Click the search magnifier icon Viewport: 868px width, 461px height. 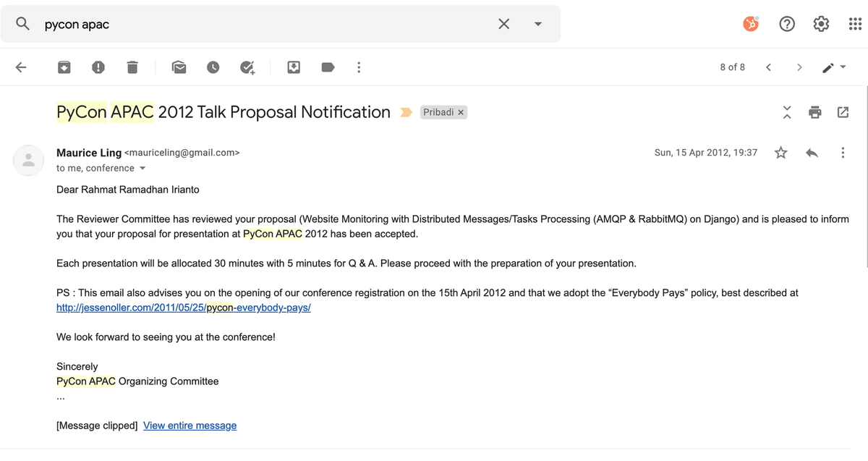pyautogui.click(x=23, y=24)
